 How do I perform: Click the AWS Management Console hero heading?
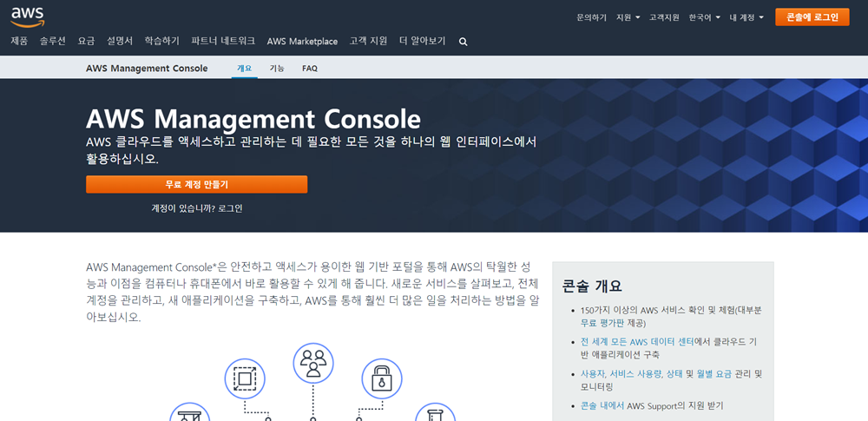coord(253,118)
